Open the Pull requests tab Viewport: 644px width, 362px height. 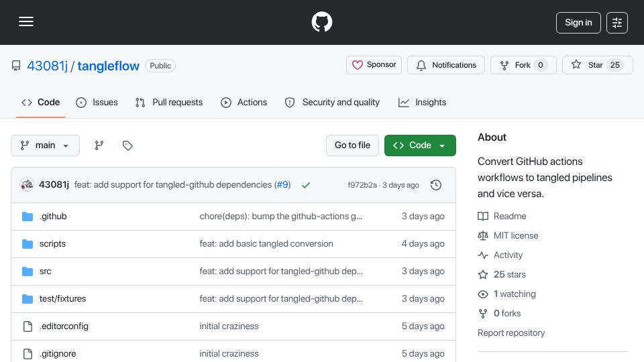(169, 102)
